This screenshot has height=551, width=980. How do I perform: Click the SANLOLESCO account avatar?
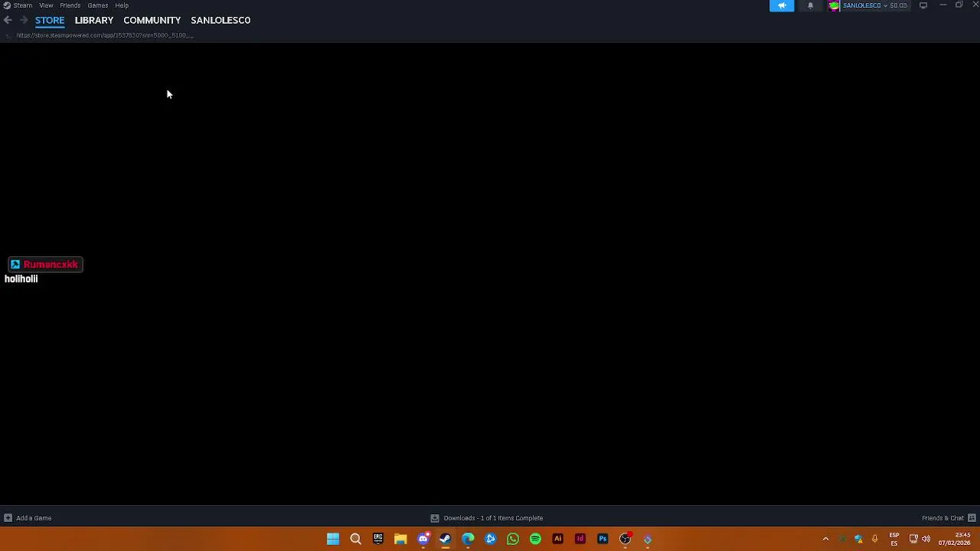tap(834, 5)
